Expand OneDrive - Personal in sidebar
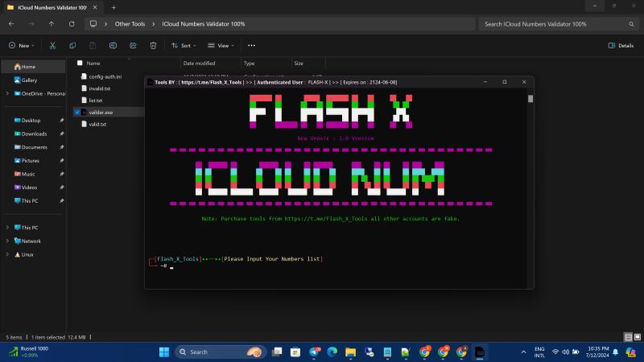644x362 pixels. [x=7, y=93]
